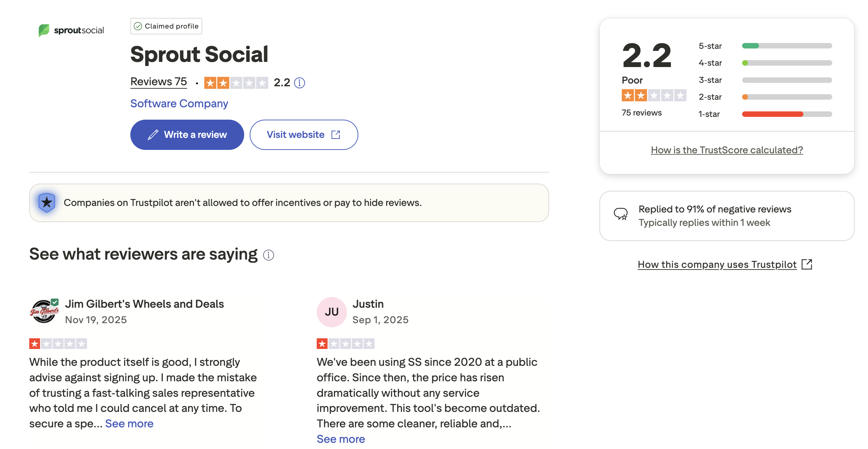Expand Jim Gilbert's review with See more
Viewport: 868px width, 449px height.
tap(129, 423)
